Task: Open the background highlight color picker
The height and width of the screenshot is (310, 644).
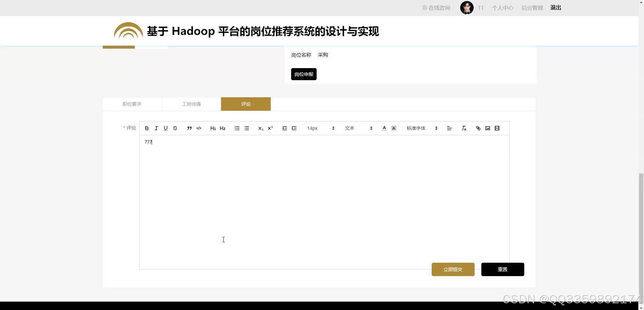Action: [x=394, y=128]
